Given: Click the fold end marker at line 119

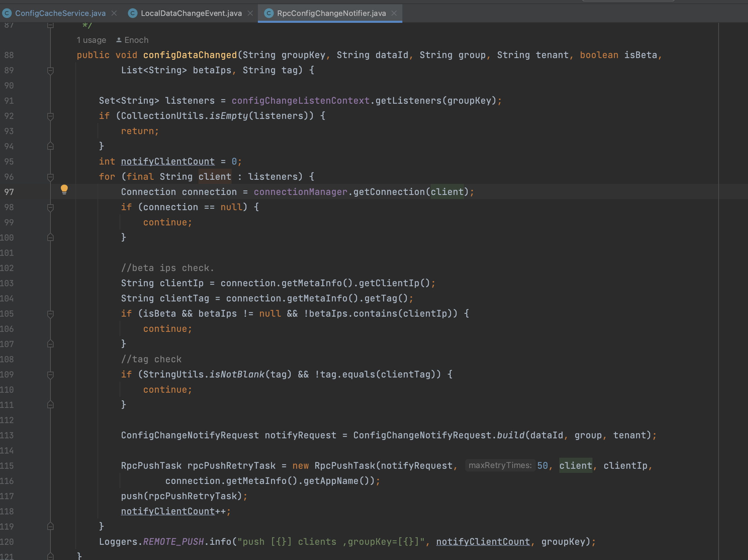Looking at the screenshot, I should pyautogui.click(x=50, y=526).
